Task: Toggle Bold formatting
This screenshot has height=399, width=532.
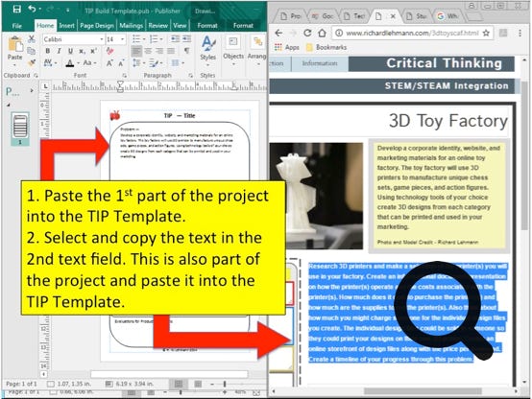Action: click(x=47, y=51)
